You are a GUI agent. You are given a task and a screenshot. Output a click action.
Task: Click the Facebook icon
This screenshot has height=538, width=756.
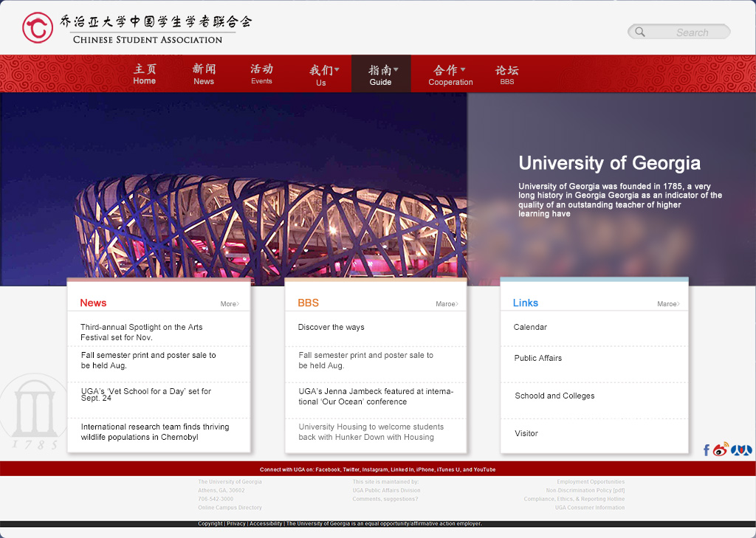click(707, 450)
